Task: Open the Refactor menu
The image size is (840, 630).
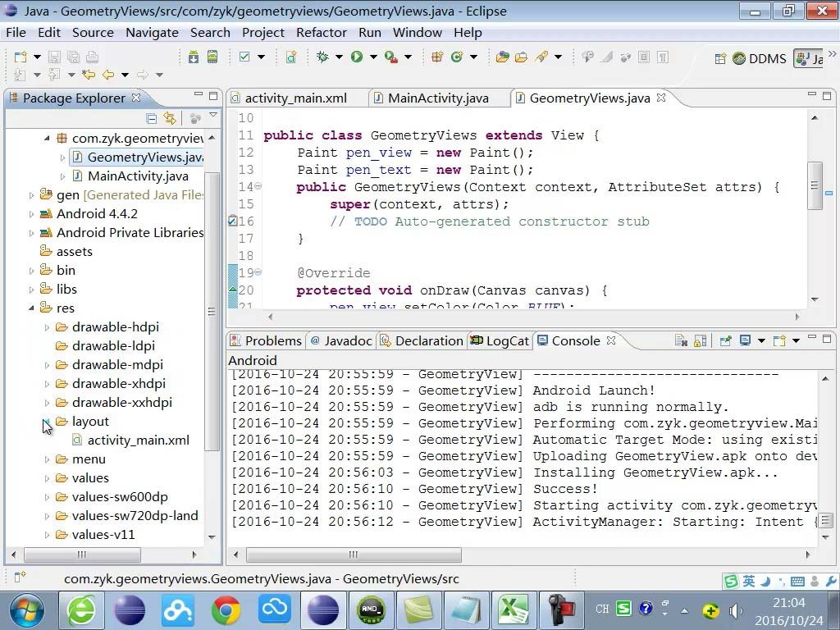Action: coord(321,33)
